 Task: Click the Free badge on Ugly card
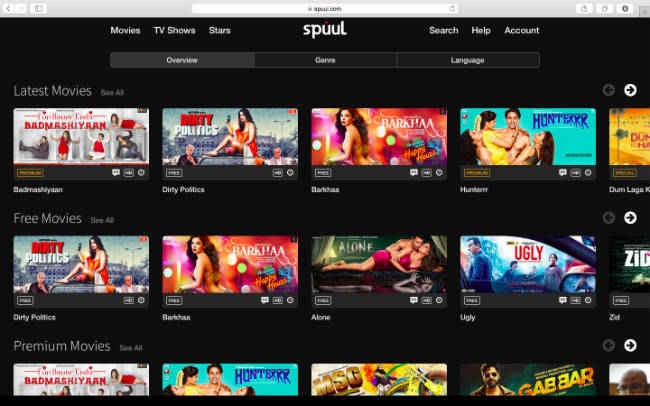(472, 300)
